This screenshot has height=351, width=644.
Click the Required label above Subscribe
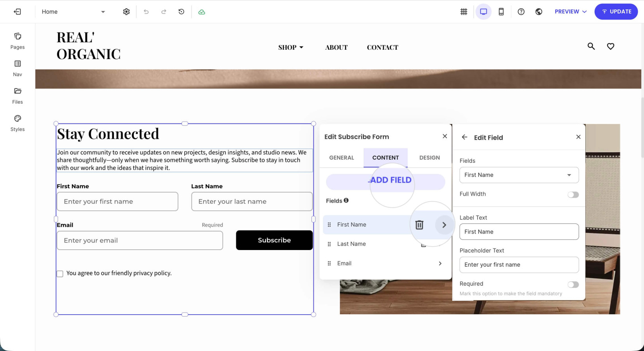212,225
